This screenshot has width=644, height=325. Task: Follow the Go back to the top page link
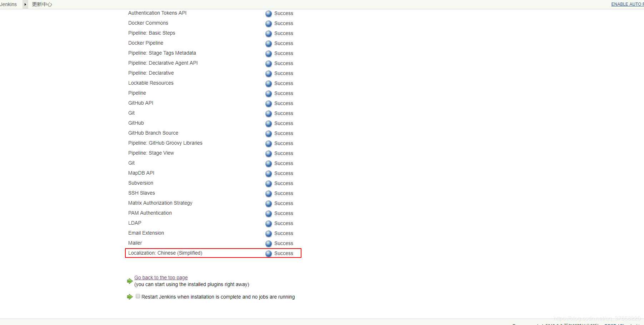pos(161,277)
